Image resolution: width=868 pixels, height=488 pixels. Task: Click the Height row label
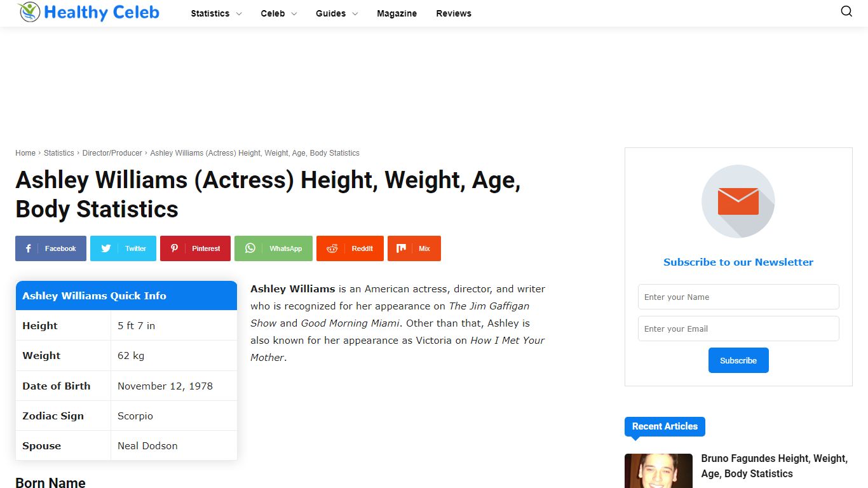40,325
